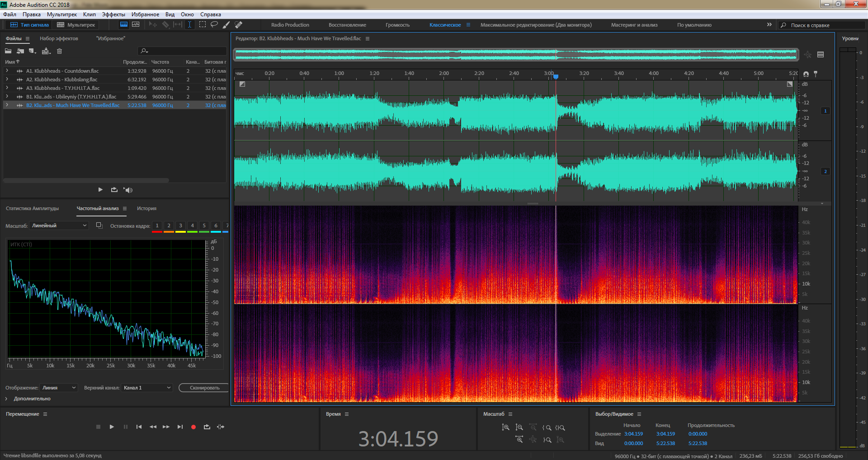The width and height of the screenshot is (868, 460).
Task: Click the Files panel search field
Action: [x=182, y=51]
